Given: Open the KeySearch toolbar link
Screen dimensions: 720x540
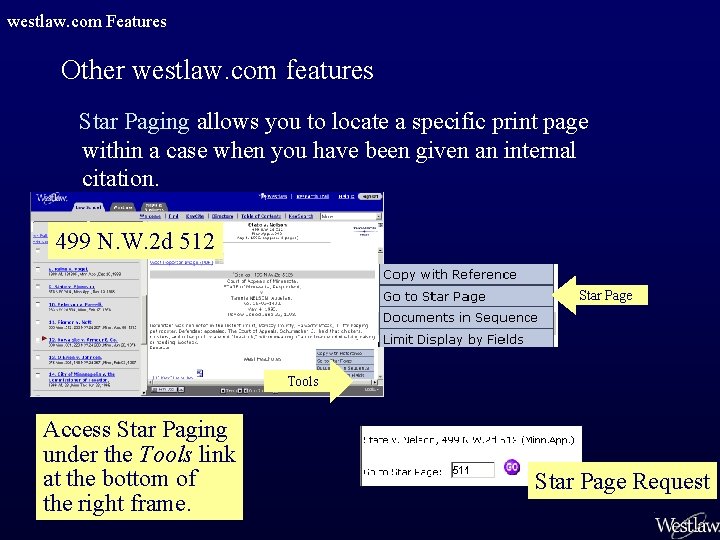Looking at the screenshot, I should [x=300, y=216].
